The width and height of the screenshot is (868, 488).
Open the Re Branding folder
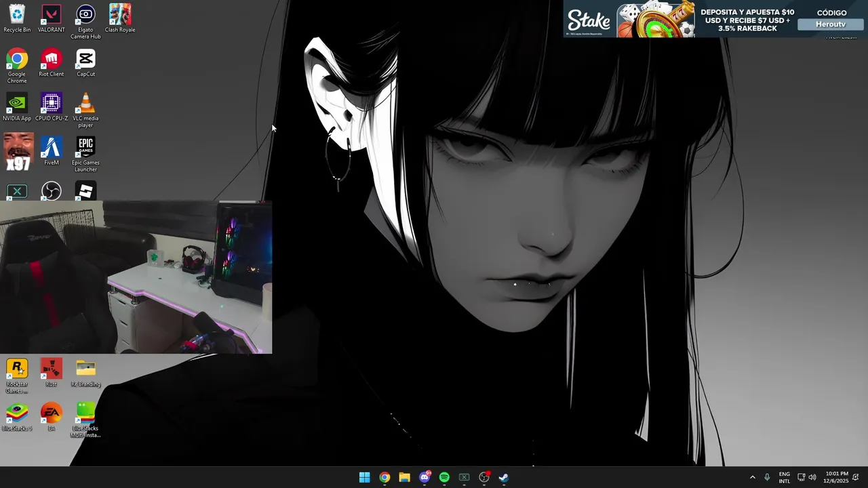tap(85, 373)
